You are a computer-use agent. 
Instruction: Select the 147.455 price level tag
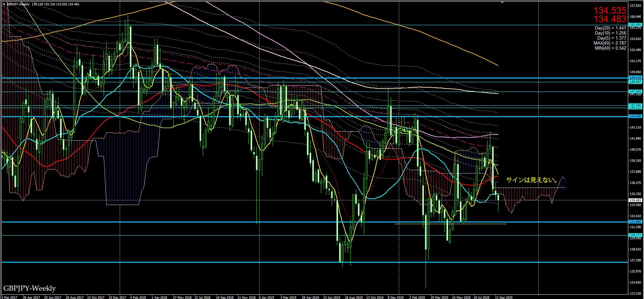(x=635, y=92)
